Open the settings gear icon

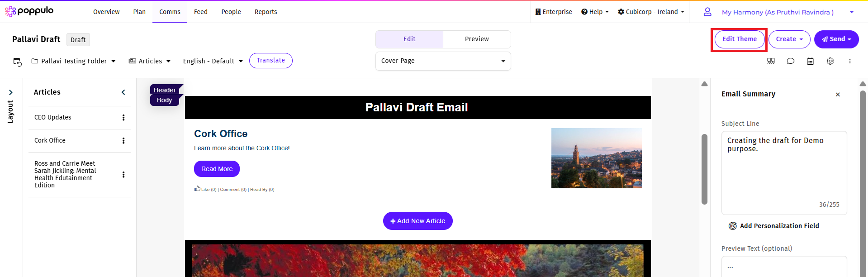click(830, 61)
